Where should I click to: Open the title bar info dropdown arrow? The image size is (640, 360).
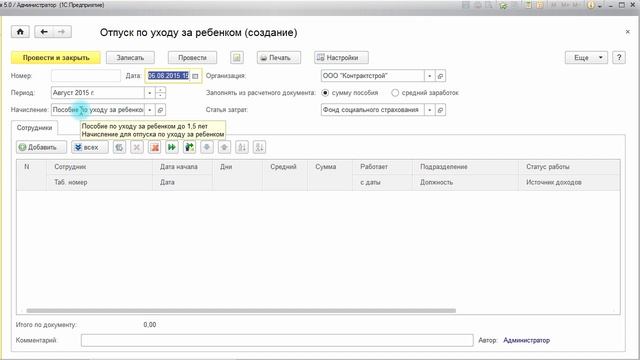coord(600,6)
